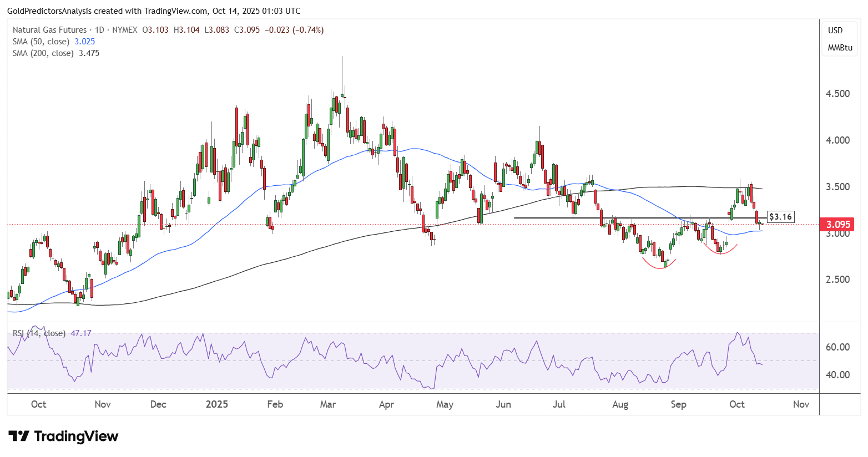Select the left red arc drawing near August
868x457 pixels.
(659, 265)
